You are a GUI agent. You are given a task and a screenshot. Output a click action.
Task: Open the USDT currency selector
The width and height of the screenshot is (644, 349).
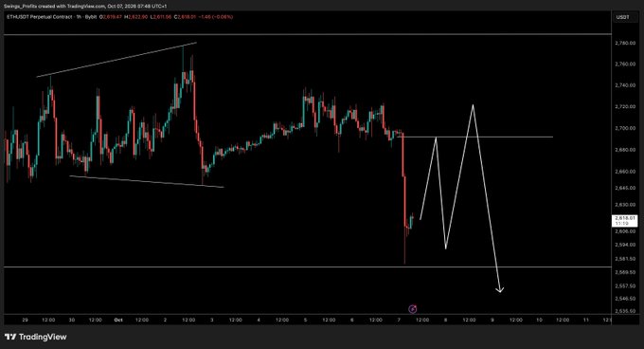tap(622, 17)
